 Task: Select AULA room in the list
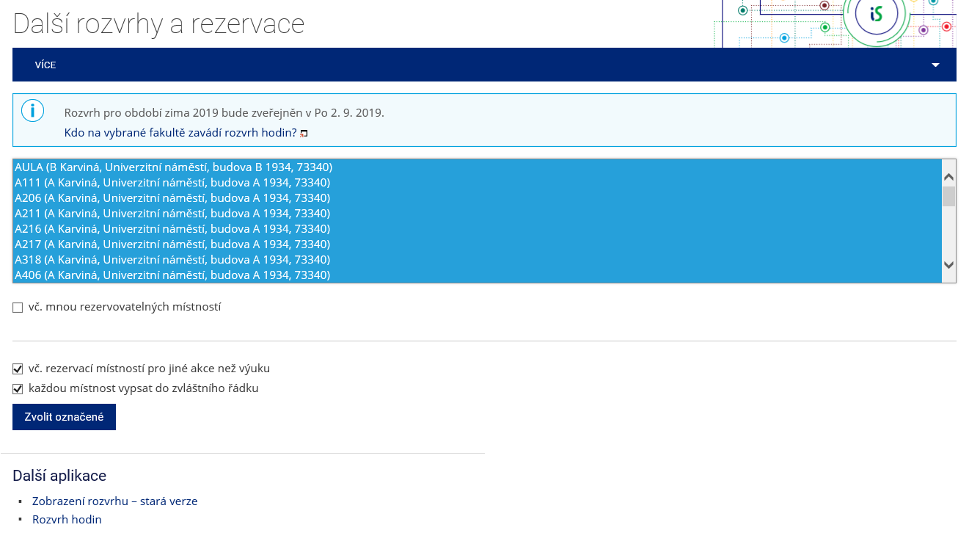tap(477, 167)
